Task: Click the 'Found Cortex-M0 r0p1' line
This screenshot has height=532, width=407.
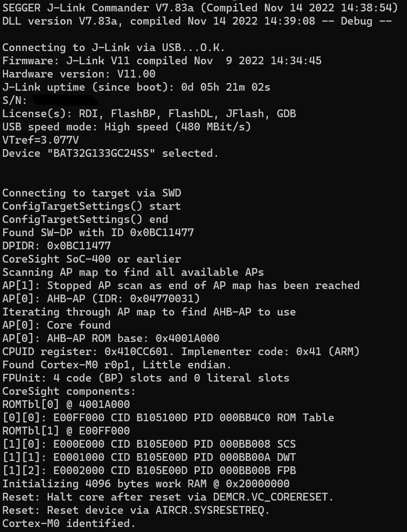Action: click(x=120, y=365)
